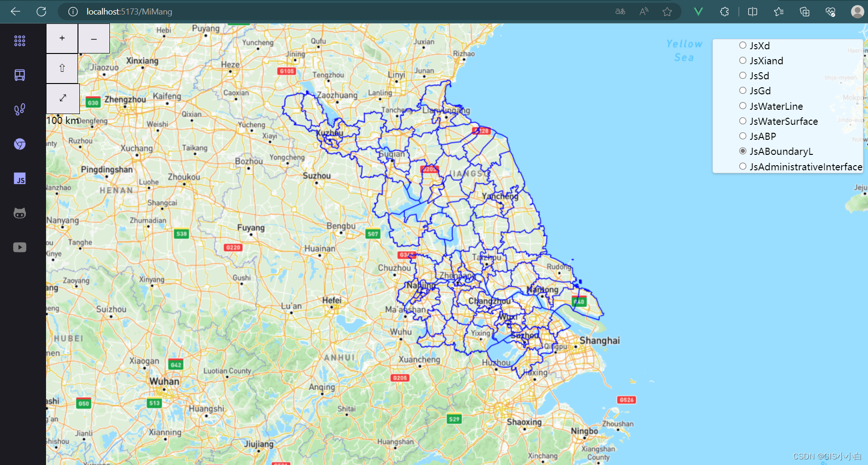This screenshot has height=465, width=868.
Task: Click the Nanyang label on the map
Action: coord(62,220)
